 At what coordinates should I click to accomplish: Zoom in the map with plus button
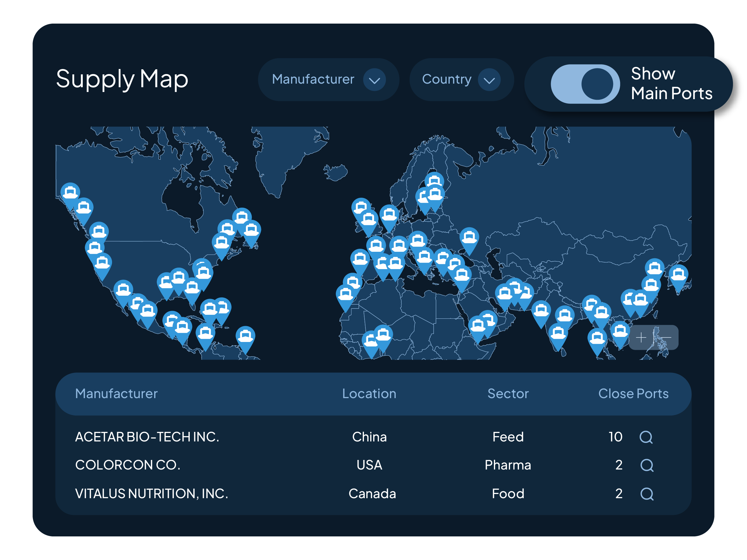641,337
